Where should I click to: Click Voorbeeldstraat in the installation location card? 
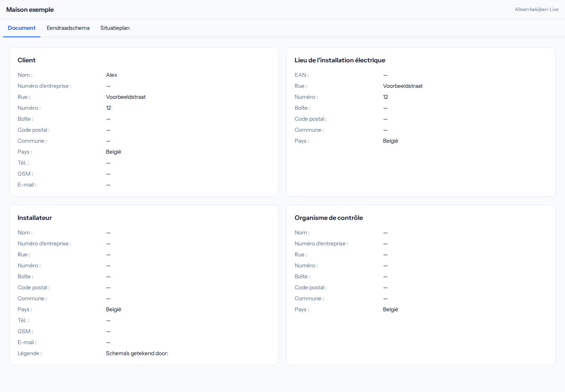(x=403, y=86)
